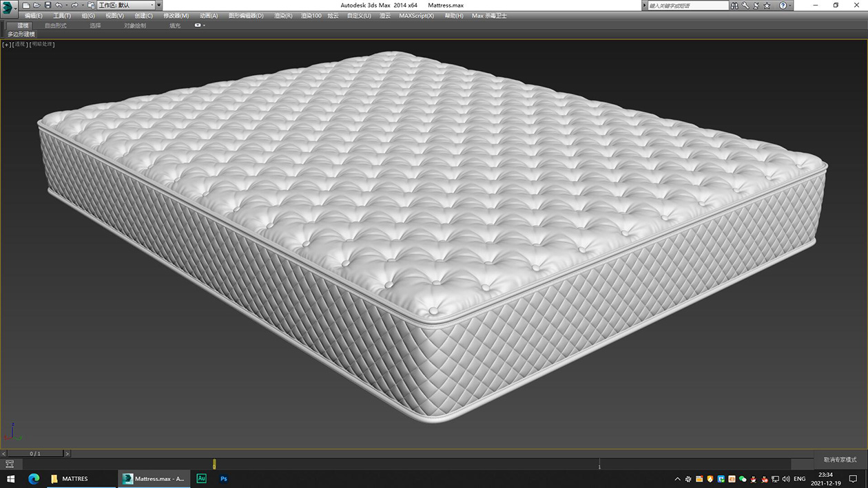This screenshot has width=868, height=488.
Task: Launch Adobe Audition from the taskbar
Action: 201,478
